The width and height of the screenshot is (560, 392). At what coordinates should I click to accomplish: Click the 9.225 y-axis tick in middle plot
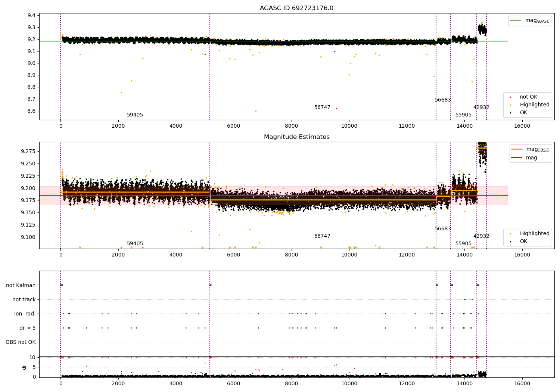pyautogui.click(x=28, y=176)
